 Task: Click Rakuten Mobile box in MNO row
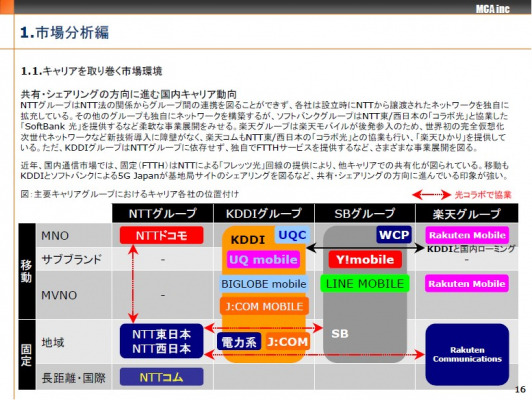[x=467, y=235]
